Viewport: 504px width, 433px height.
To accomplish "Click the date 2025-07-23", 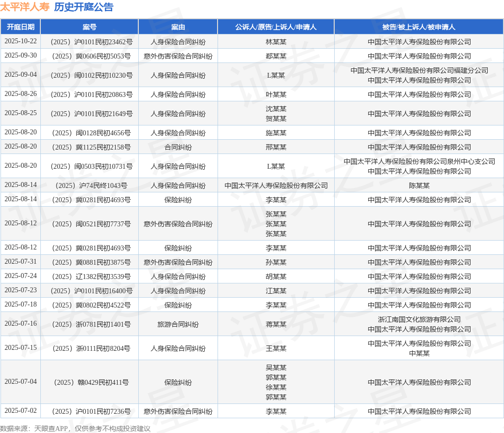I will (21, 290).
